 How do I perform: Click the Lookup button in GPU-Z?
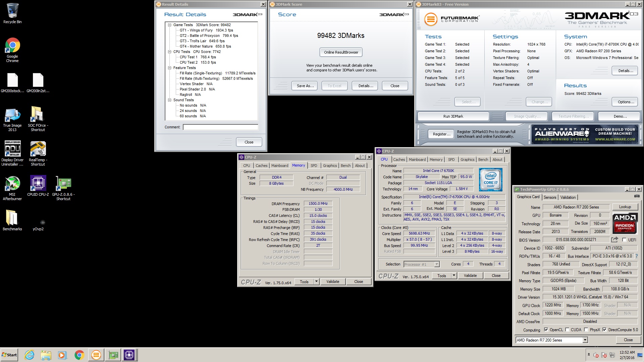[x=625, y=207]
